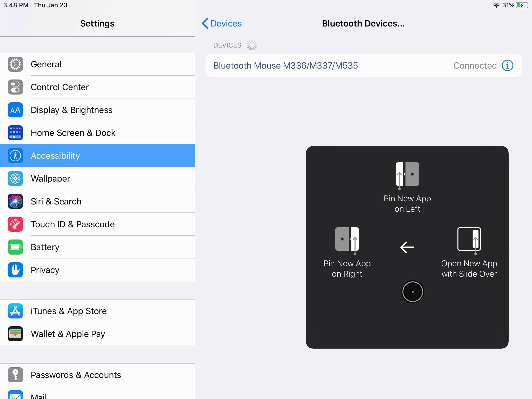Open Siri & Search settings

[97, 201]
